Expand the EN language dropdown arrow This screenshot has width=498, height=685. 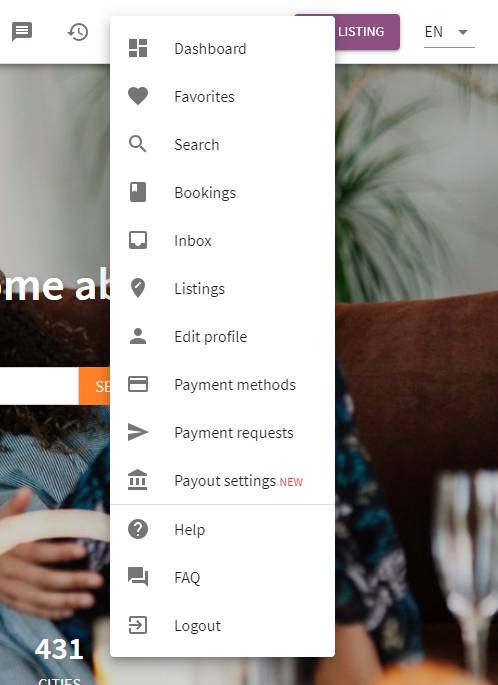(463, 32)
